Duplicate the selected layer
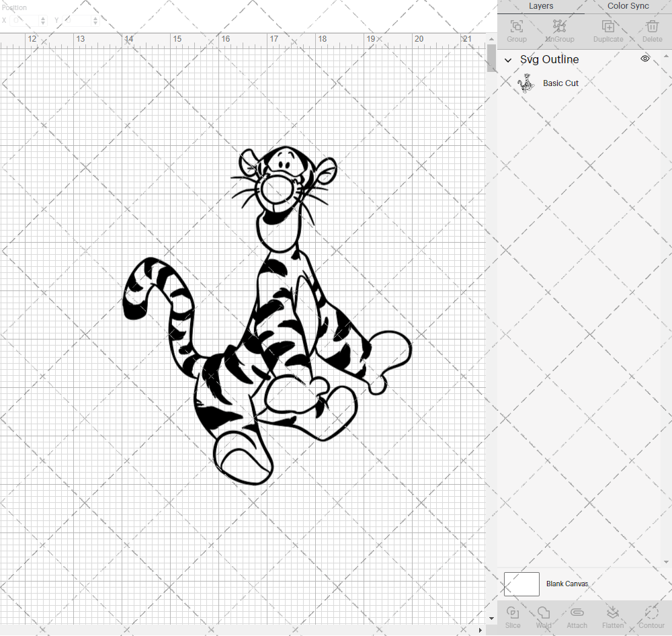This screenshot has width=672, height=636. click(x=607, y=27)
